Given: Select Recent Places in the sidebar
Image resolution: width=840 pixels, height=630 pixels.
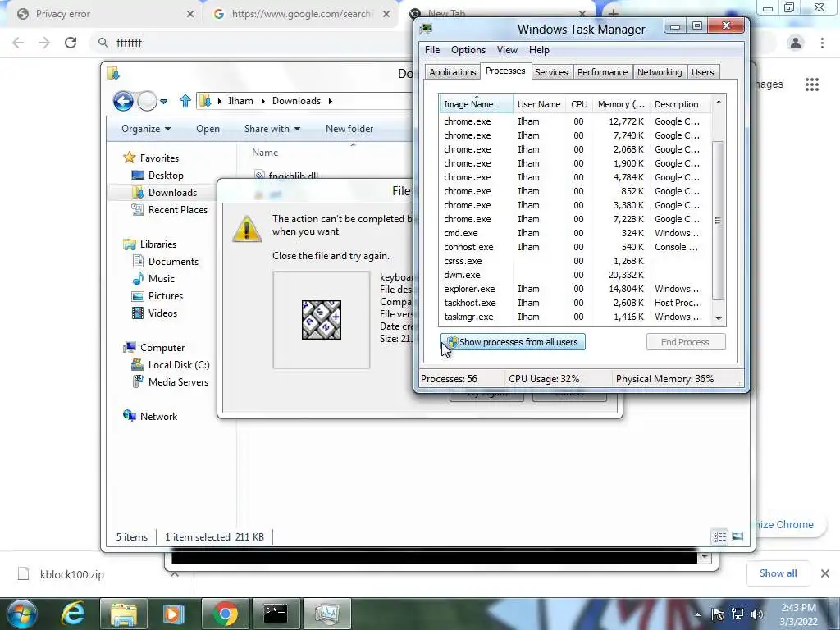Looking at the screenshot, I should tap(177, 209).
